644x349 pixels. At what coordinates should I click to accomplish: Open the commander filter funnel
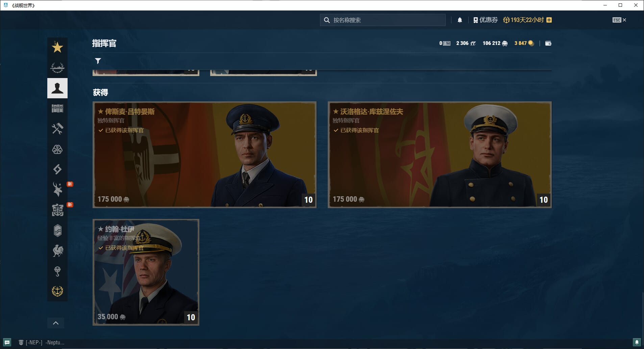coord(98,61)
